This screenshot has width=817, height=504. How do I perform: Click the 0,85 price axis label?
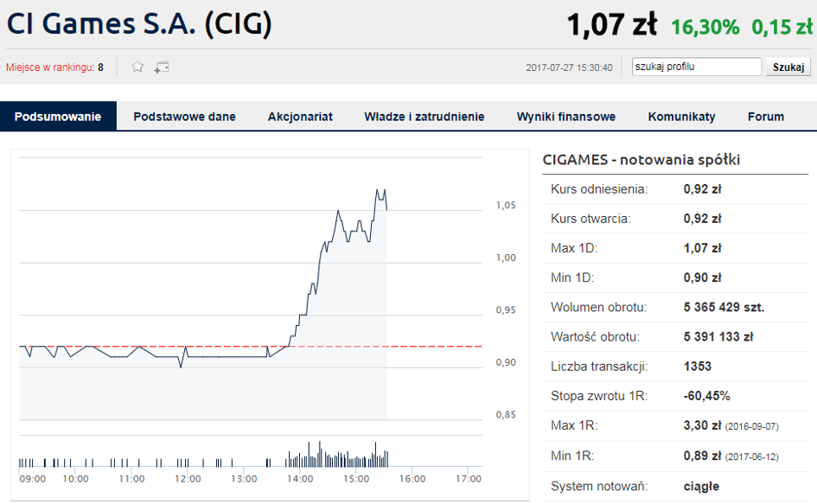(506, 415)
